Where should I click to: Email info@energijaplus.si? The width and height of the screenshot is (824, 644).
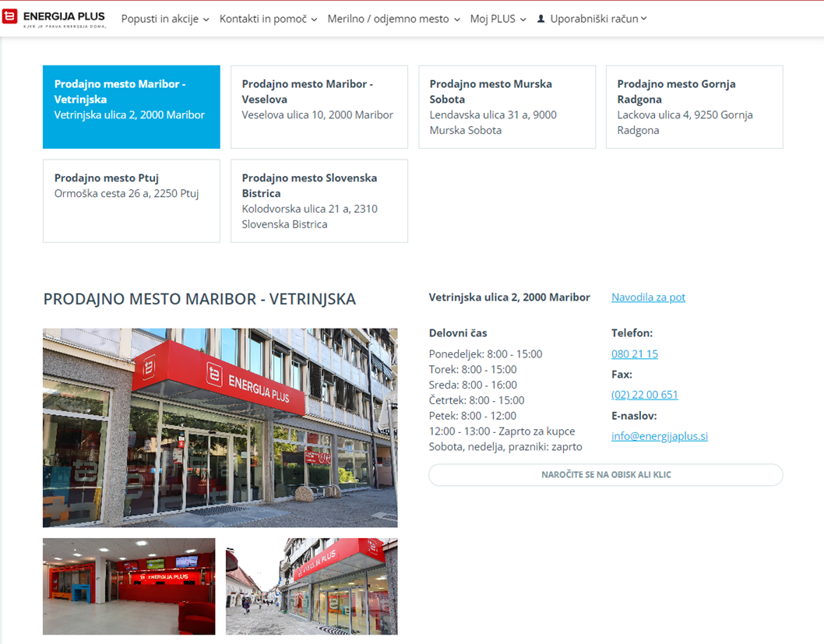click(x=659, y=436)
